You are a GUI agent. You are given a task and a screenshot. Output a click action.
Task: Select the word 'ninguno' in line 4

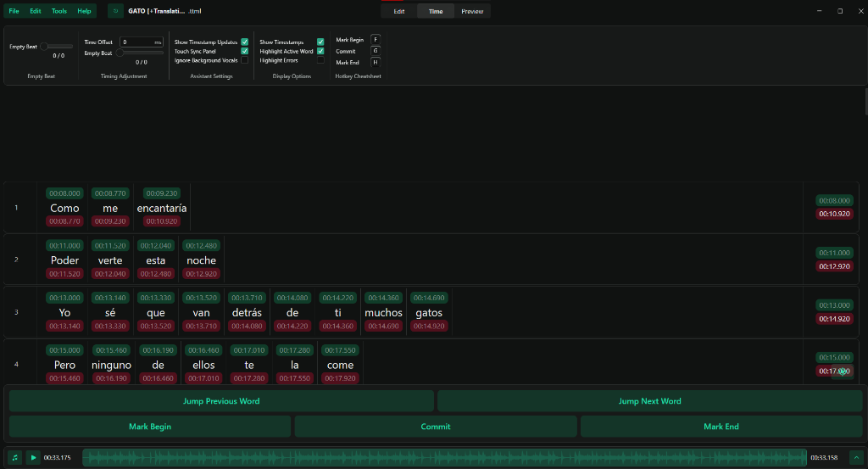click(x=111, y=365)
